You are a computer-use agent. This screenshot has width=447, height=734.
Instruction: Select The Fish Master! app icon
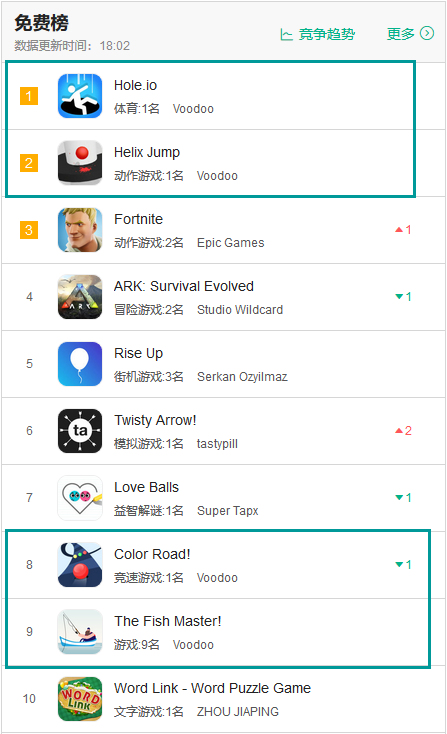80,631
